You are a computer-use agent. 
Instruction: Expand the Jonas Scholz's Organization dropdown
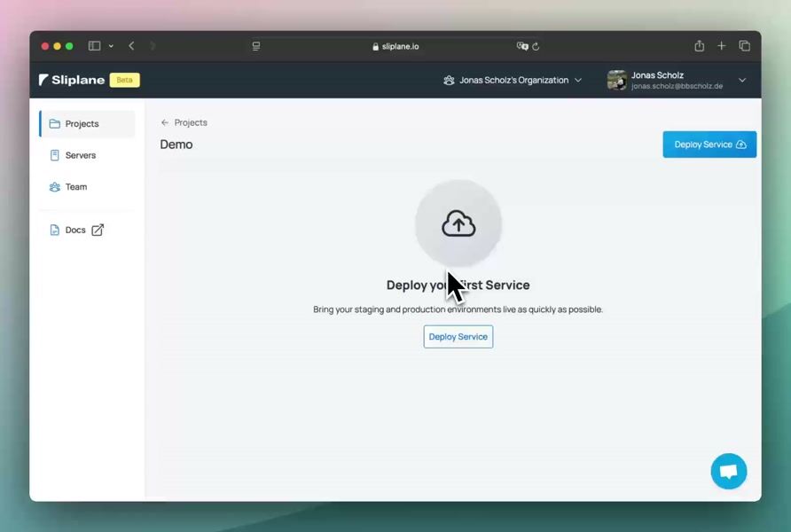[x=513, y=80]
